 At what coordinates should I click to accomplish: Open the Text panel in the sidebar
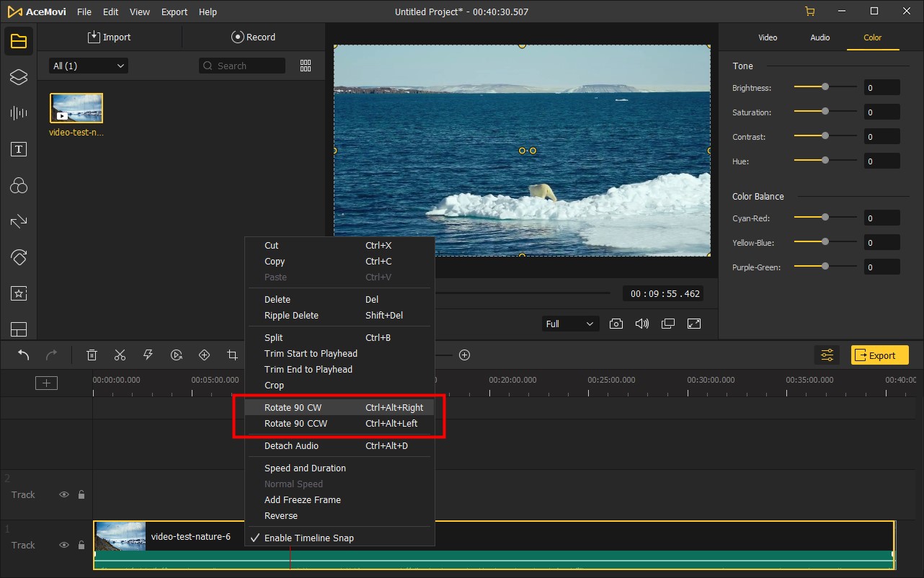pyautogui.click(x=19, y=149)
